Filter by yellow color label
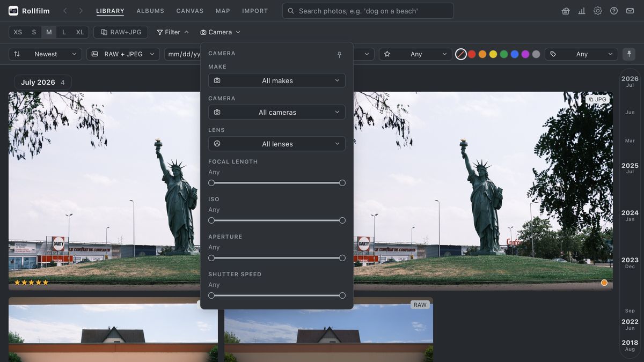644x362 pixels. click(x=493, y=54)
